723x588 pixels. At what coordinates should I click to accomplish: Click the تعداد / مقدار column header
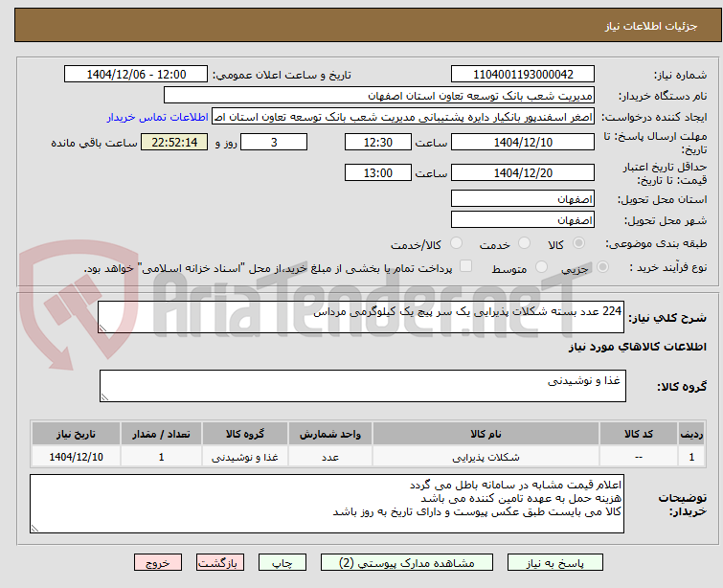(161, 434)
